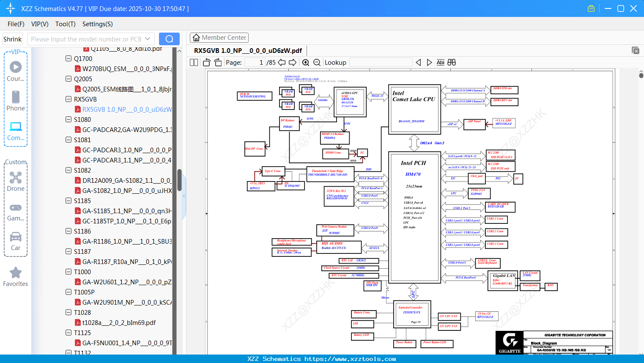
Task: Open GA-S1082_1.0_NP file
Action: tap(127, 190)
